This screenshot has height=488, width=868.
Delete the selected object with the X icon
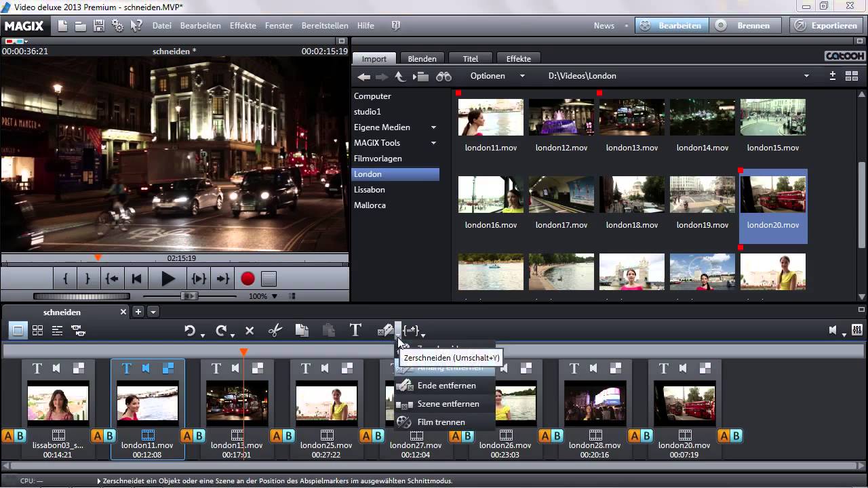point(250,331)
